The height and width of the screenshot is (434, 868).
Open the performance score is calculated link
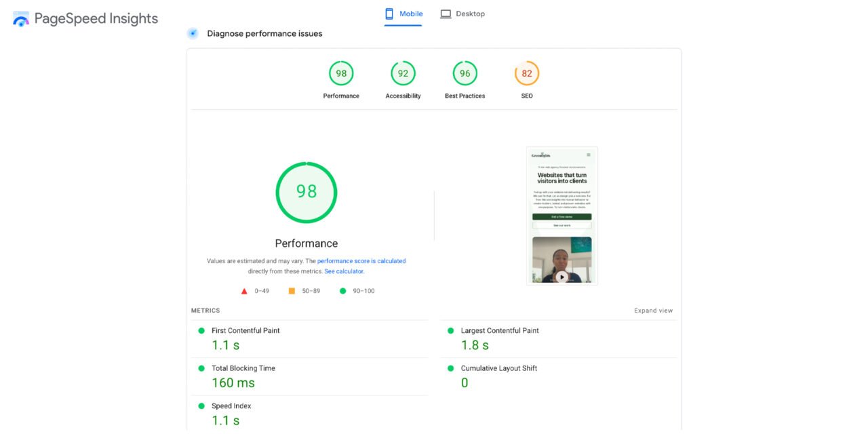[x=361, y=260]
